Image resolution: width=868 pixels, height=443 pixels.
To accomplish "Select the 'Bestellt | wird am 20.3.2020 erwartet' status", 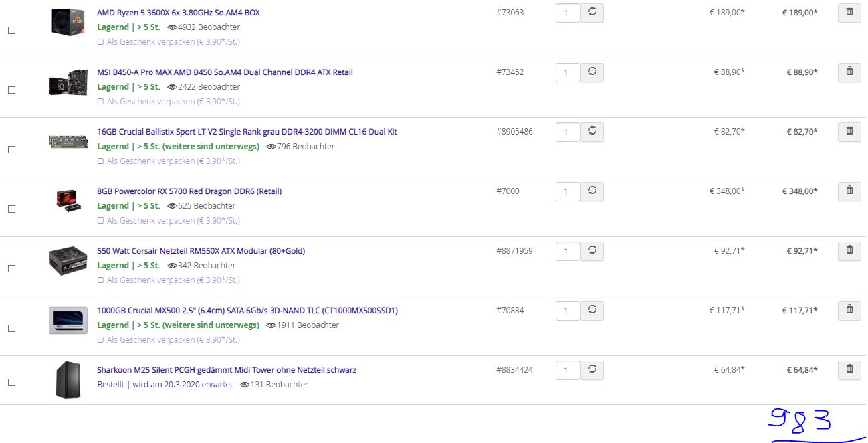I will click(165, 385).
